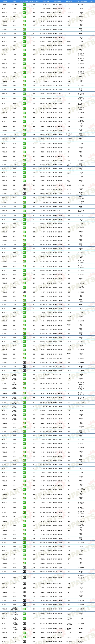The width and height of the screenshot is (95, 644).
Task: Click diesel ON icon in XC90 D5 AWD row
Action: tap(24, 641)
